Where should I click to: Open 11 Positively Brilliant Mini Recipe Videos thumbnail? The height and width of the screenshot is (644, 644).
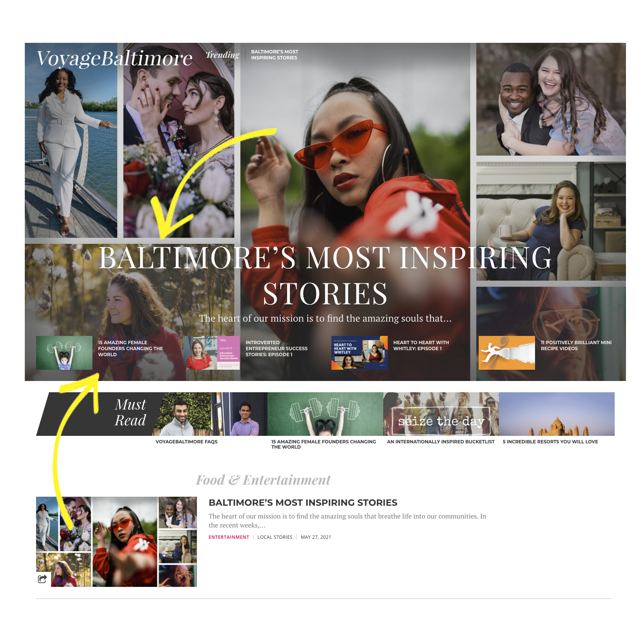(x=507, y=353)
